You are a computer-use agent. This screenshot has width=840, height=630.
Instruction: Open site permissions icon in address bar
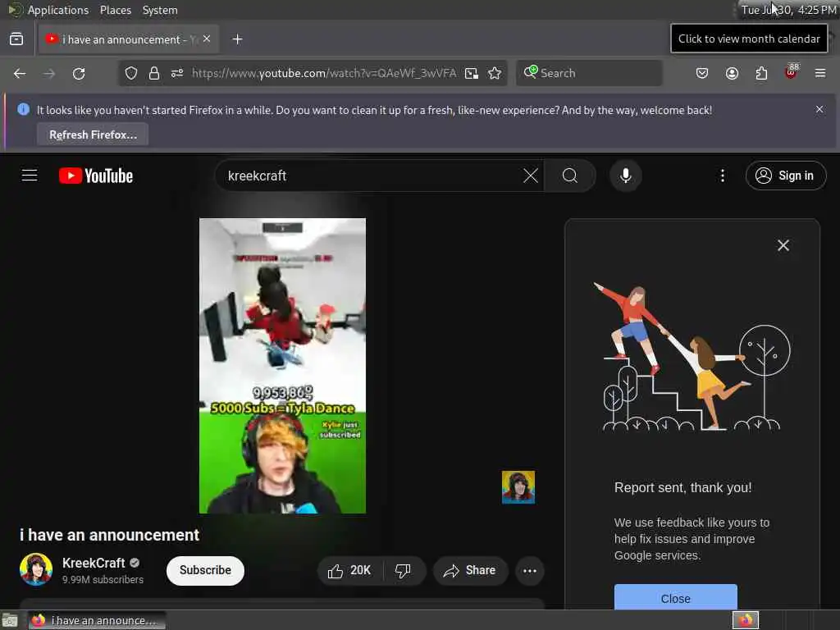click(x=177, y=73)
